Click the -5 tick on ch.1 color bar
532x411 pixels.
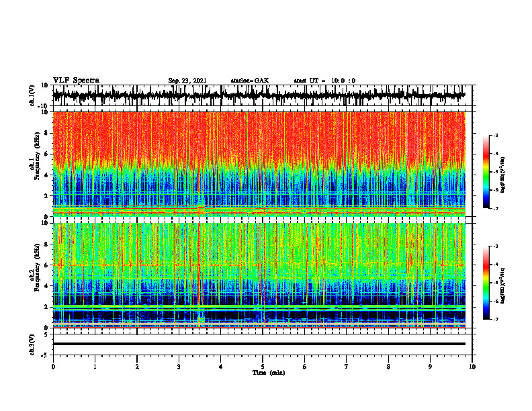[496, 172]
